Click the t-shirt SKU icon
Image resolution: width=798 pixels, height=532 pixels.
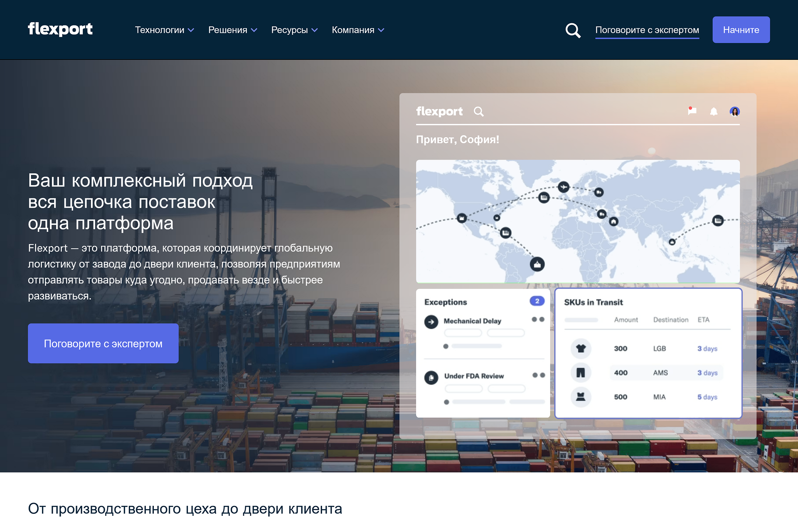click(581, 348)
